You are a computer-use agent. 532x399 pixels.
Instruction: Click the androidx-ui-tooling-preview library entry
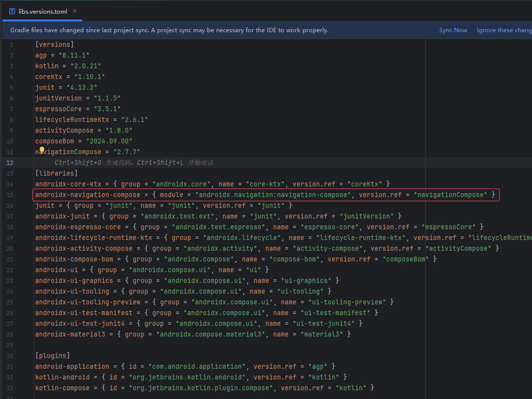click(215, 302)
